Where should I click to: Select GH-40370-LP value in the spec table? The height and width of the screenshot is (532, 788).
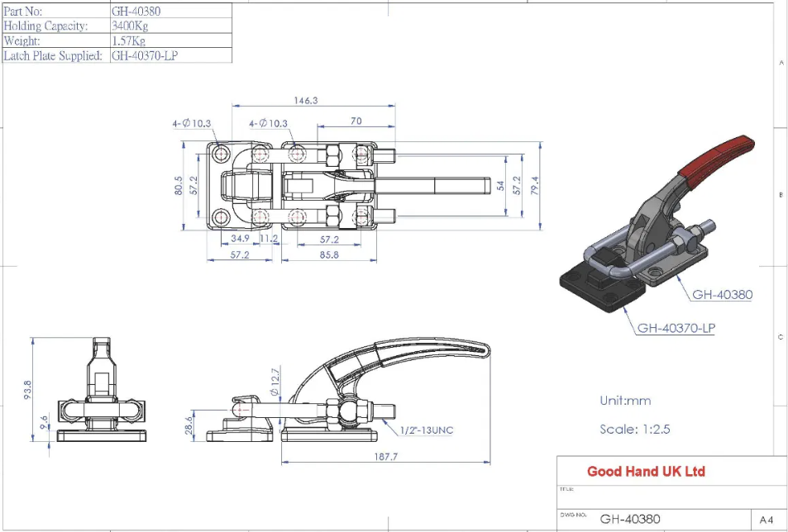tap(145, 55)
